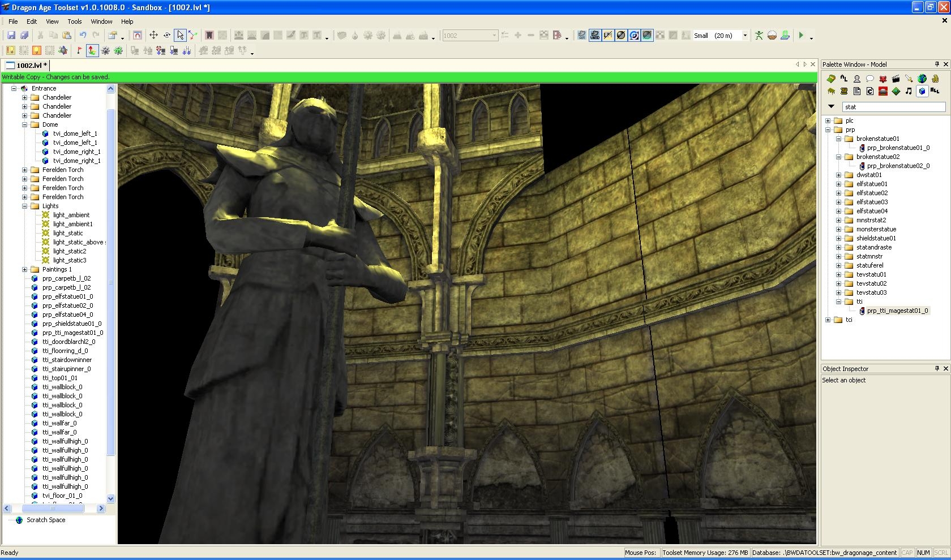Select the table icon in the palette
Viewport: 951px width, 560px height.
pyautogui.click(x=831, y=91)
